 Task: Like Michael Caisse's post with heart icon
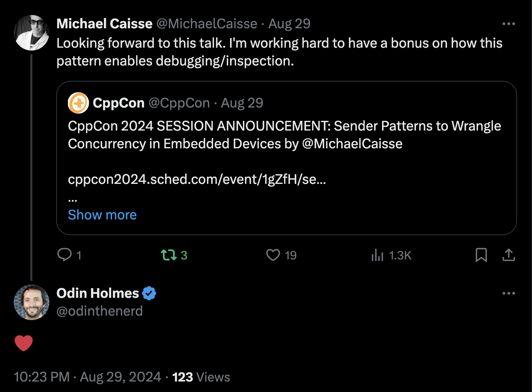click(273, 255)
